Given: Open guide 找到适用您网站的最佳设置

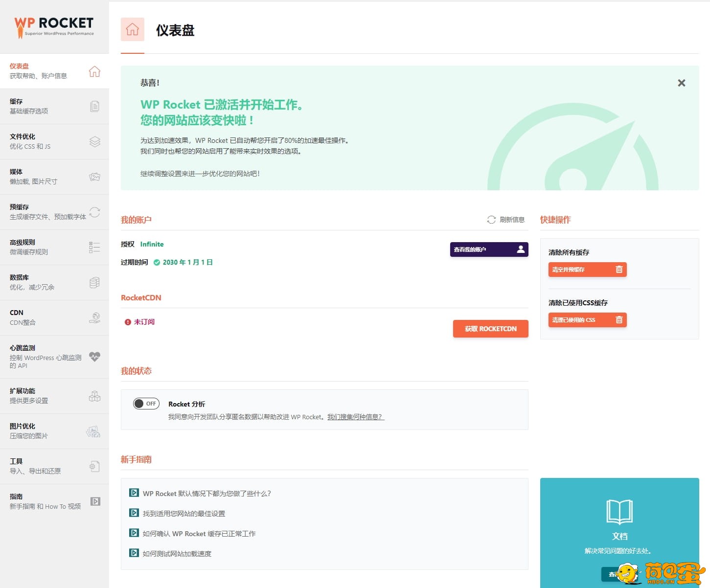Looking at the screenshot, I should coord(184,513).
